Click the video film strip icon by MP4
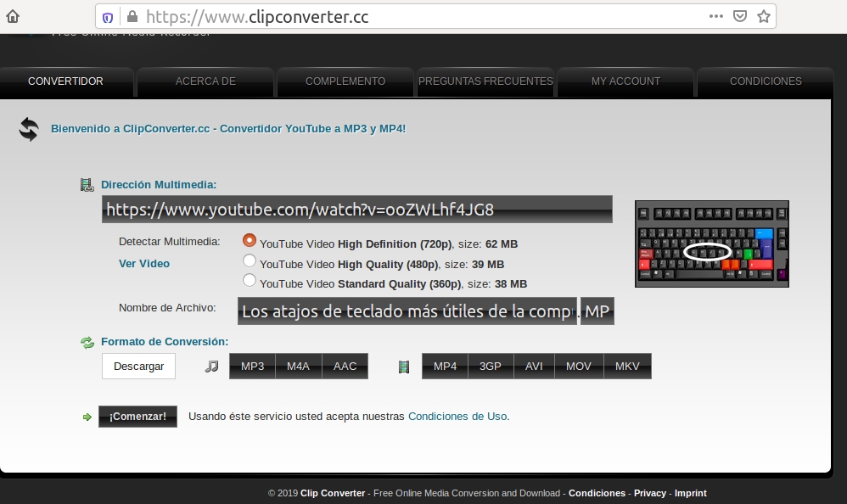Image resolution: width=847 pixels, height=504 pixels. click(x=404, y=367)
